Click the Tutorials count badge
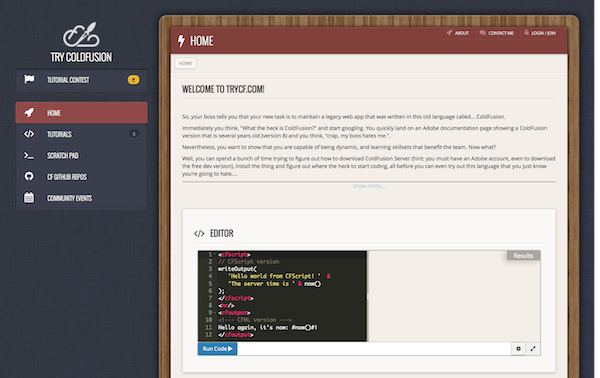600x378 pixels. click(134, 134)
